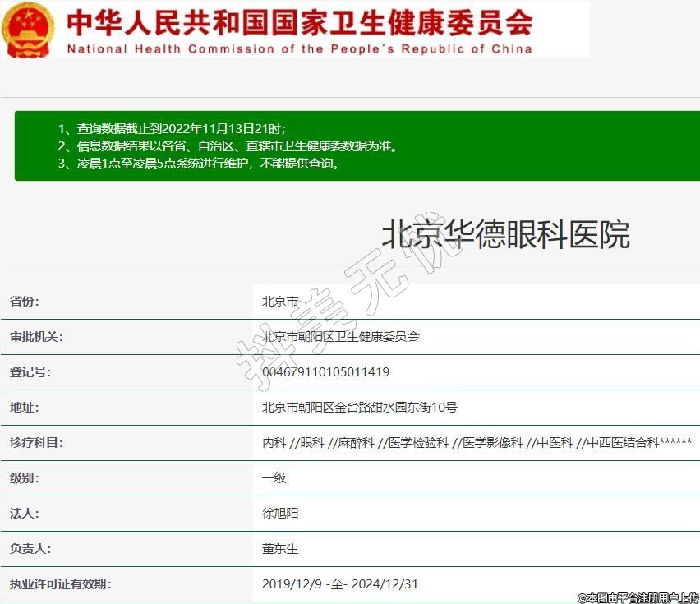The width and height of the screenshot is (700, 604).
Task: Click the 诊疗科目 row label
Action: 36,443
